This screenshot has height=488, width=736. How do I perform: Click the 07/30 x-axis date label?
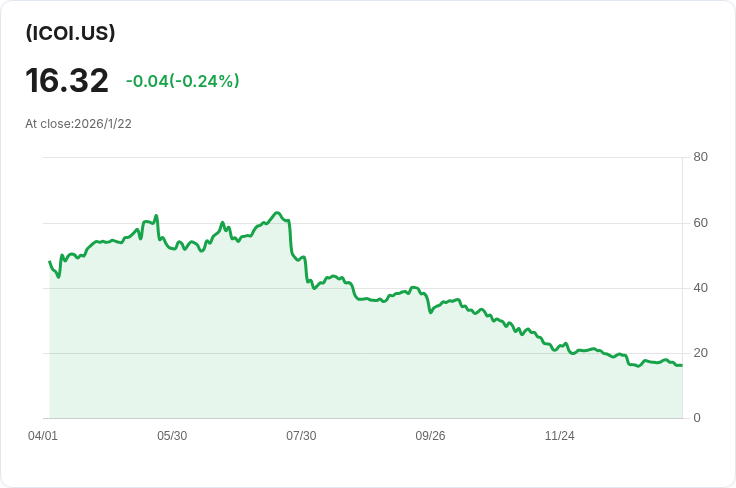click(301, 436)
